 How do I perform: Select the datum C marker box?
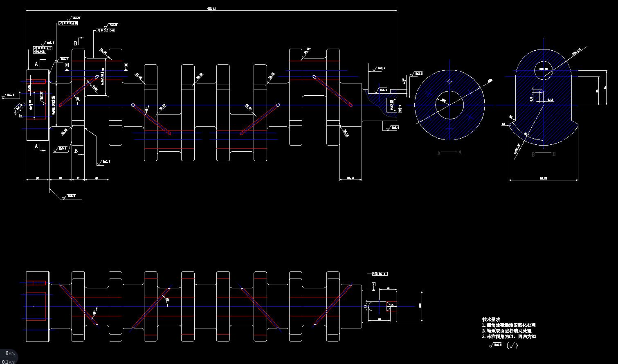tap(67, 65)
